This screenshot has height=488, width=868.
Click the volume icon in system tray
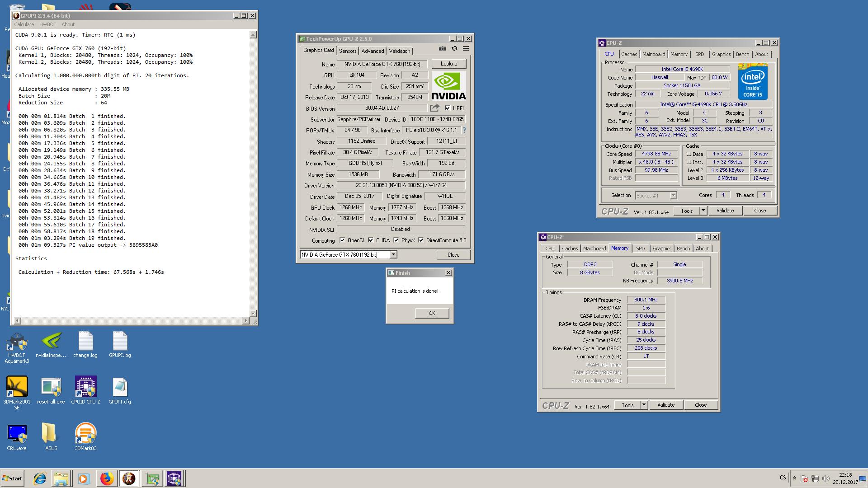826,479
